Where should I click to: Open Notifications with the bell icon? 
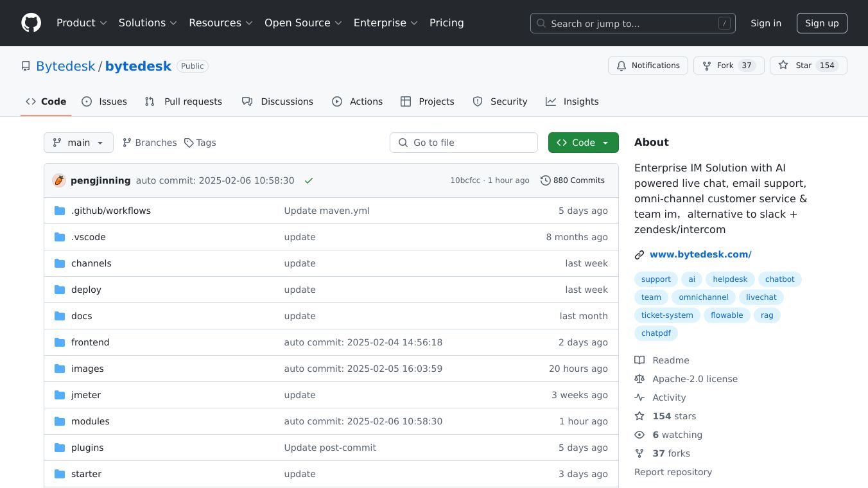[621, 65]
